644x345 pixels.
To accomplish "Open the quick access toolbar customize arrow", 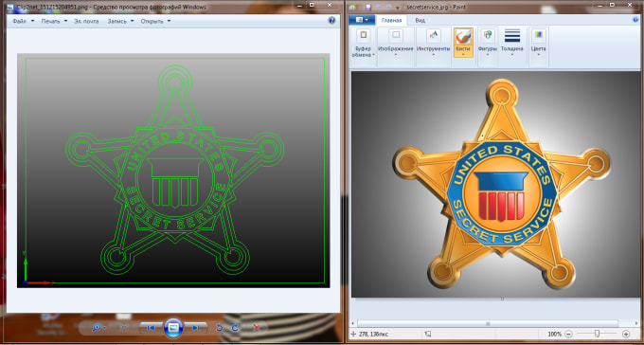I will 398,8.
